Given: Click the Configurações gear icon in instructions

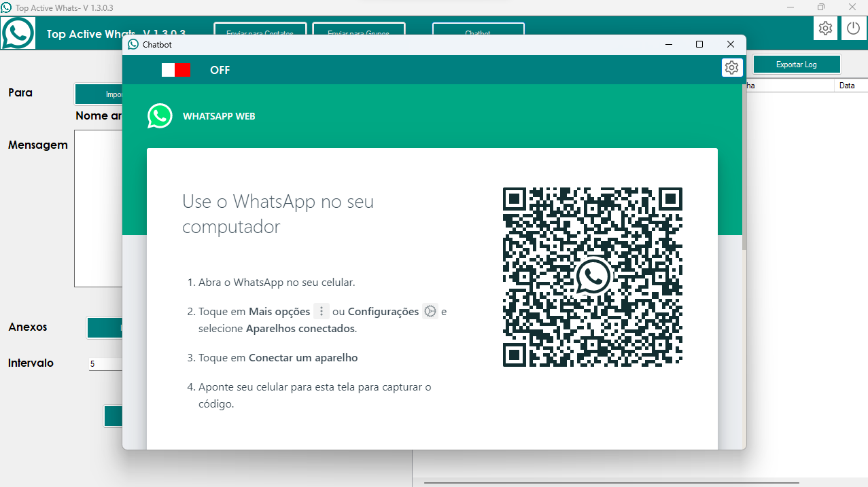Looking at the screenshot, I should [430, 311].
